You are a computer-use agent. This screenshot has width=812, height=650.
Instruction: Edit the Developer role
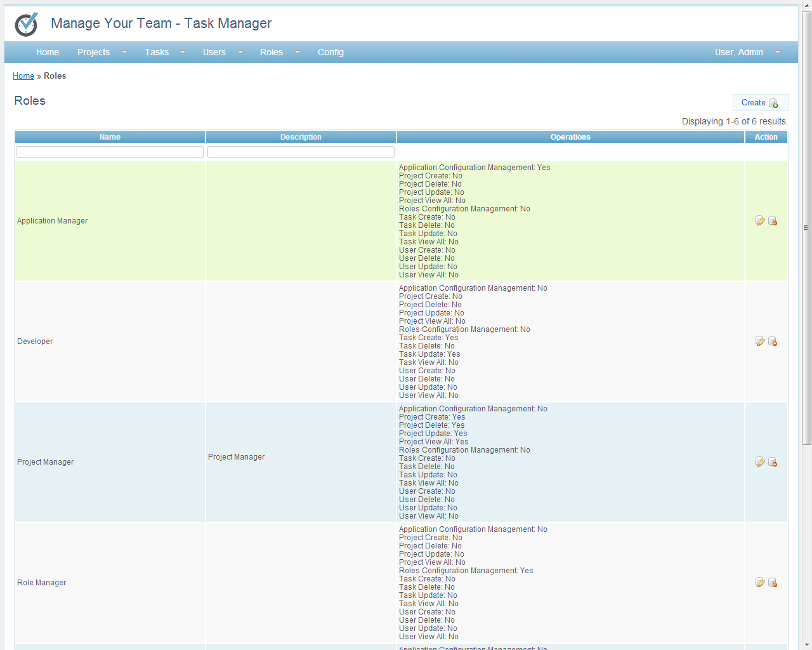tap(760, 342)
